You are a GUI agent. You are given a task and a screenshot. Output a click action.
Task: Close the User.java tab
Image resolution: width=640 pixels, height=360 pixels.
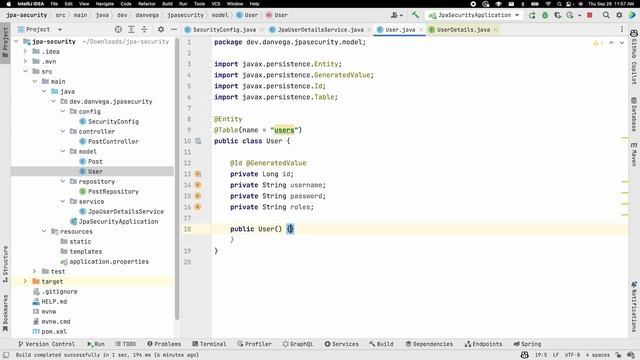[421, 30]
